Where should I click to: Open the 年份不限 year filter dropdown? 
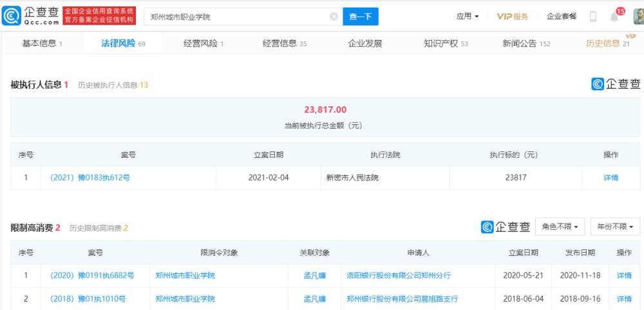click(615, 227)
